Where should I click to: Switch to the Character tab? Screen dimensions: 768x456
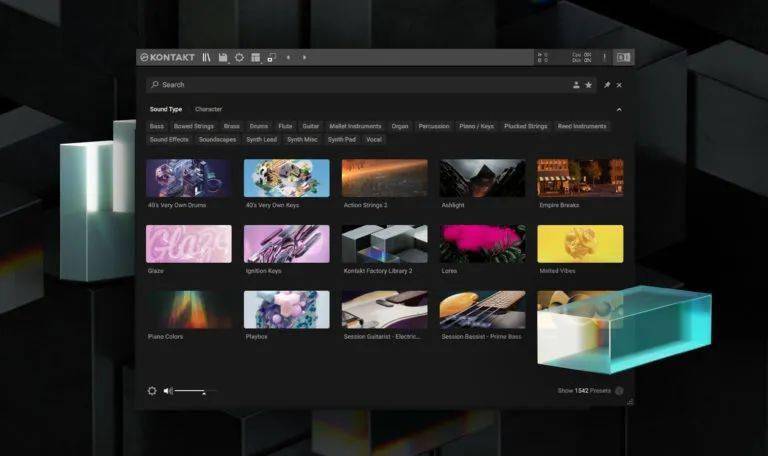click(x=208, y=109)
